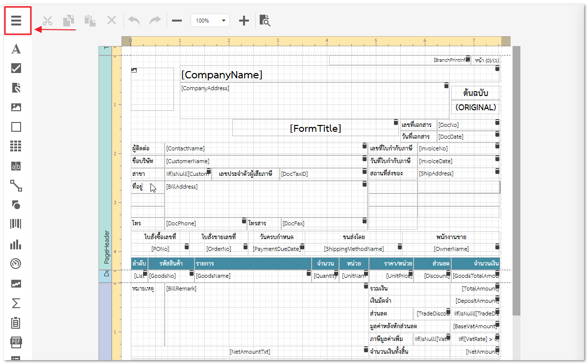Select the PDF Content control tool
Image resolution: width=588 pixels, height=364 pixels.
pyautogui.click(x=16, y=342)
